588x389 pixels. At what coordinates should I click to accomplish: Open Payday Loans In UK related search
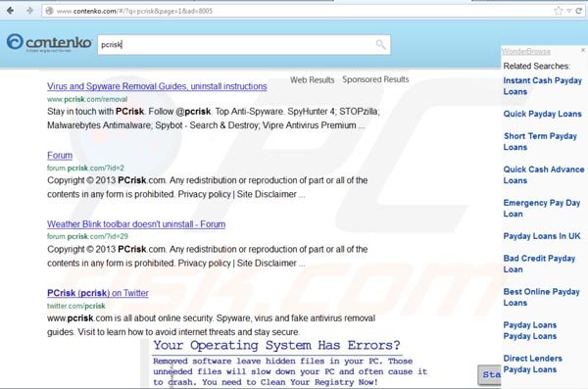[x=542, y=236]
